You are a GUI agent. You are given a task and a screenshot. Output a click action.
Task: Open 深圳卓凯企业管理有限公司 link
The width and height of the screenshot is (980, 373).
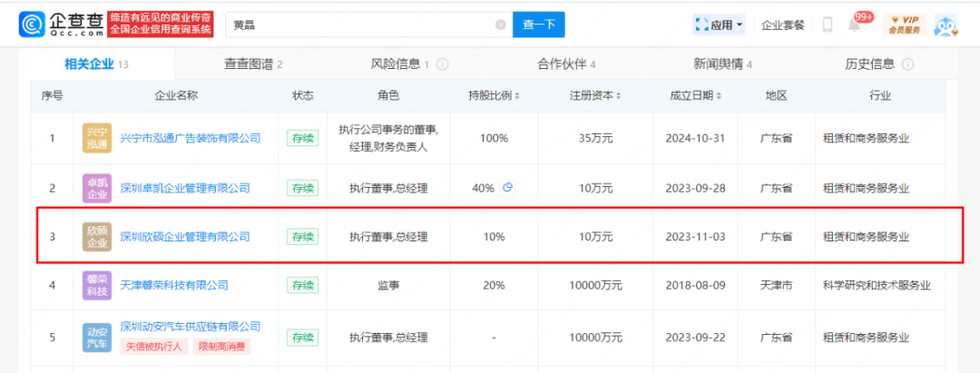click(x=185, y=188)
